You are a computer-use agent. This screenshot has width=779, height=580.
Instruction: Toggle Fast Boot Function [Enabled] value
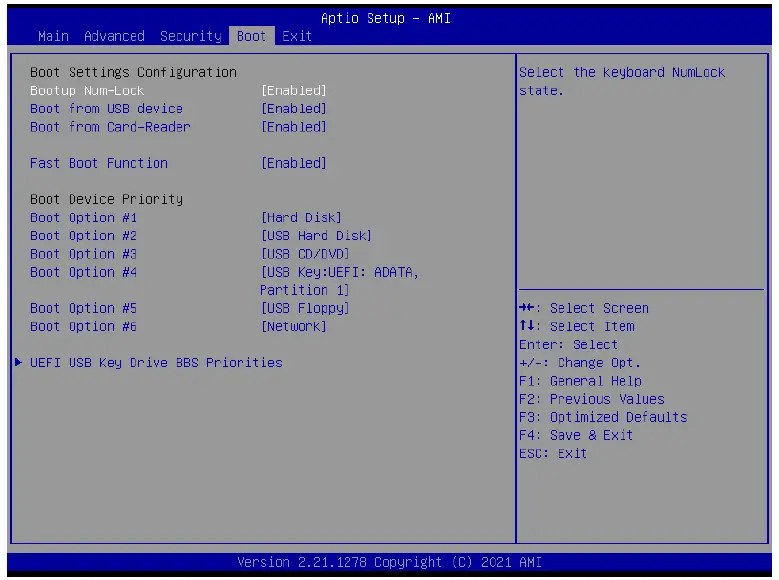pyautogui.click(x=294, y=164)
